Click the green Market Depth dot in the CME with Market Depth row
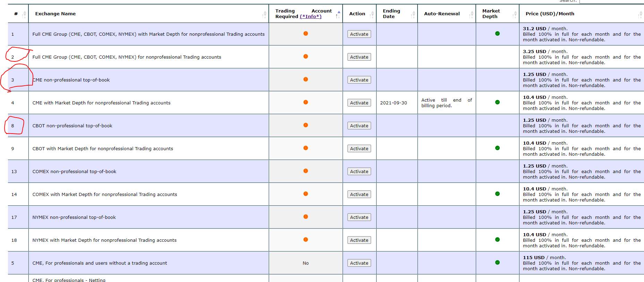This screenshot has width=644, height=282. 497,102
